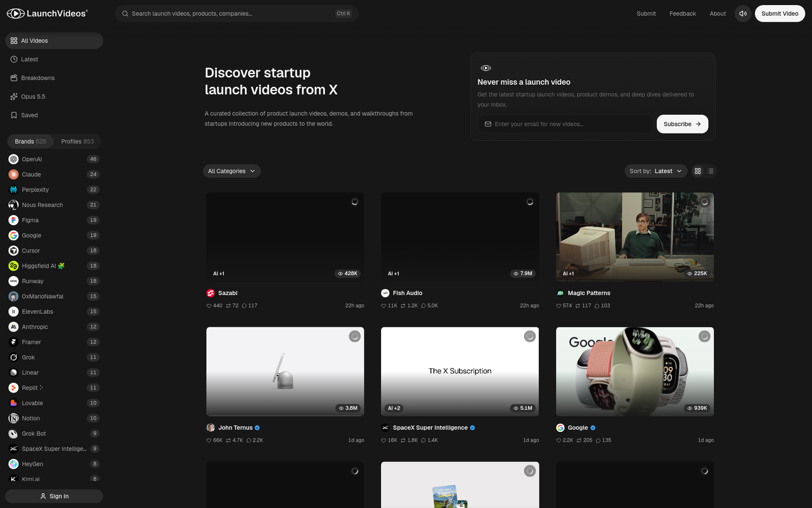The height and width of the screenshot is (508, 812).
Task: Click the LaunchVideos logo
Action: click(x=47, y=14)
